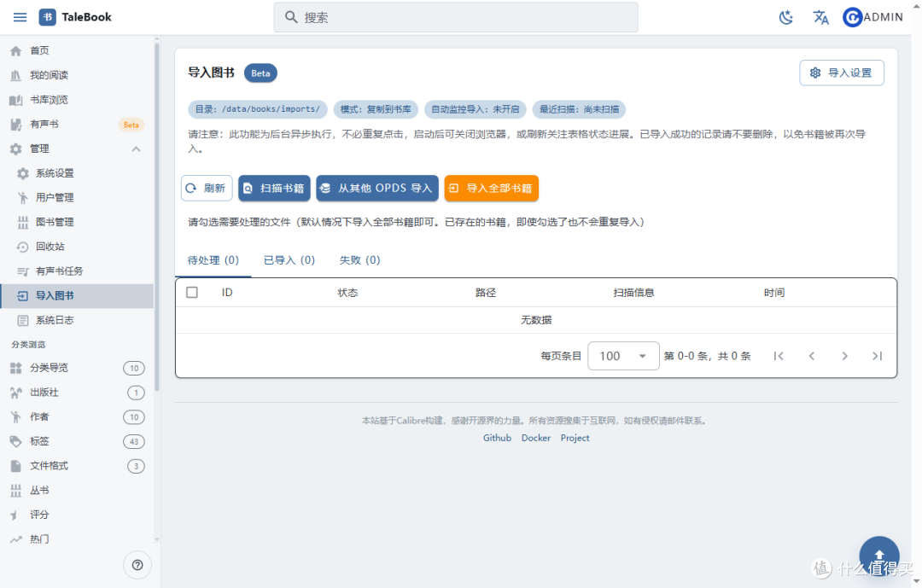Click the 自动监控导入: 未开启 chip
Image resolution: width=922 pixels, height=588 pixels.
click(x=476, y=109)
